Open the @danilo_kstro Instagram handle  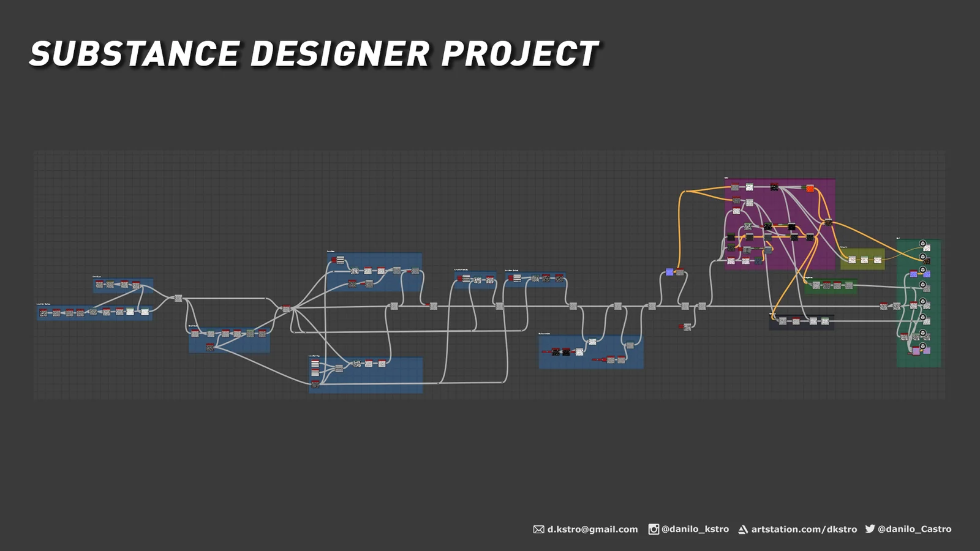pyautogui.click(x=695, y=530)
